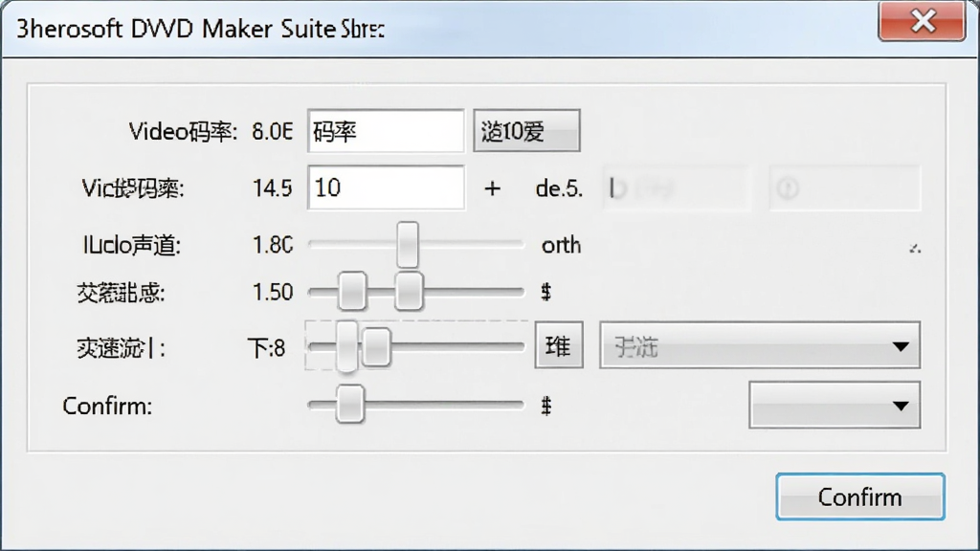
Task: Click the button next to the Video码率 field
Action: (x=526, y=130)
